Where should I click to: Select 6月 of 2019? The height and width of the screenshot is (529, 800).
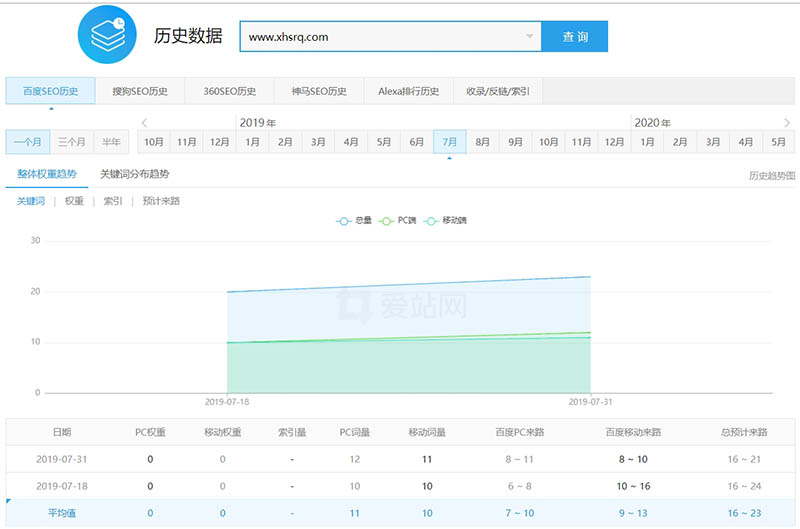(417, 142)
